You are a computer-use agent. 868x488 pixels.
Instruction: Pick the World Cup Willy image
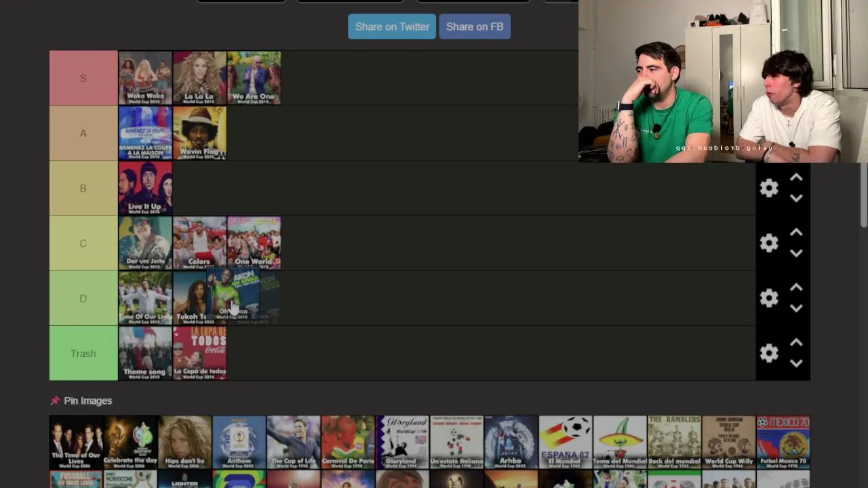click(x=728, y=442)
